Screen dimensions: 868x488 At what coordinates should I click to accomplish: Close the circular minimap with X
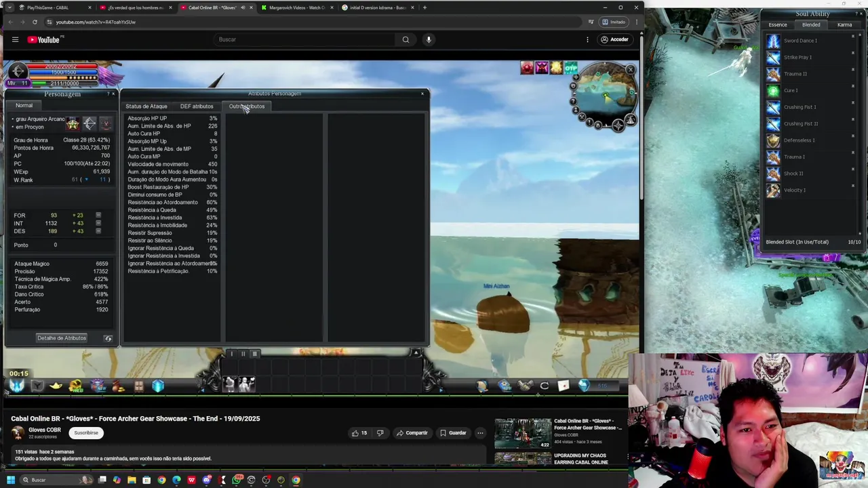[x=631, y=70]
